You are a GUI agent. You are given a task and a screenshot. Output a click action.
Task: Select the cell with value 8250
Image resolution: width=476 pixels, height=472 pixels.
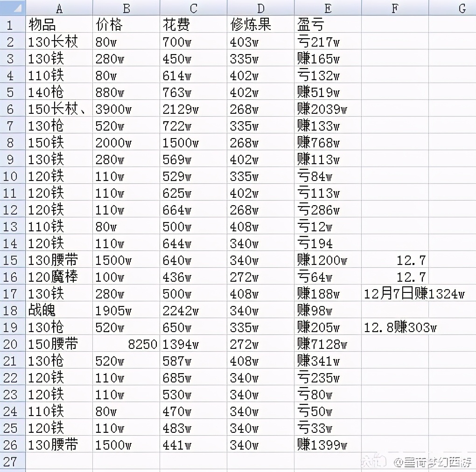(x=126, y=343)
